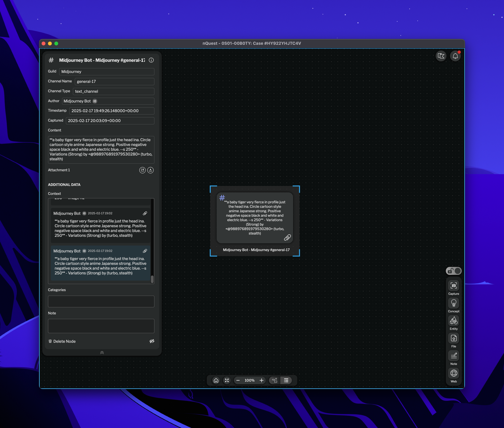Click ID badge in highlighted context message
This screenshot has height=428, width=504.
click(x=84, y=251)
